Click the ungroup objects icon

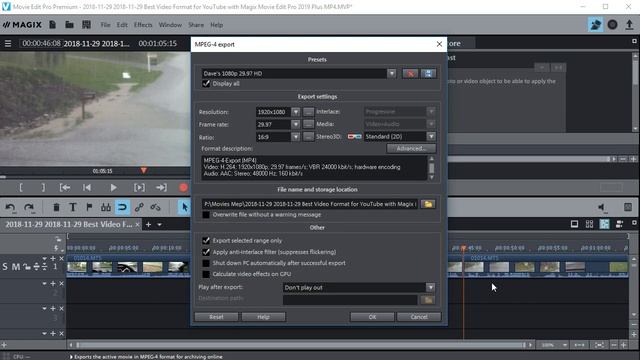coord(156,207)
